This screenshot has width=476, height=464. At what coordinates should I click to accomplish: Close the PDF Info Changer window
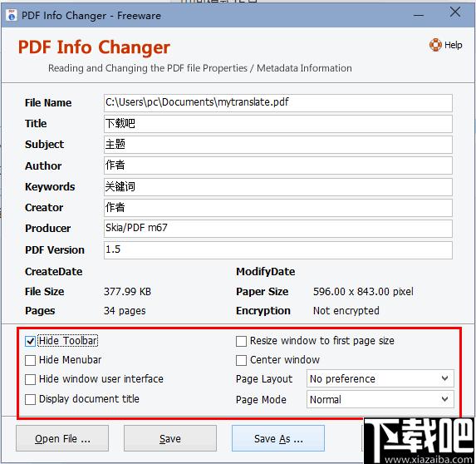pyautogui.click(x=455, y=12)
